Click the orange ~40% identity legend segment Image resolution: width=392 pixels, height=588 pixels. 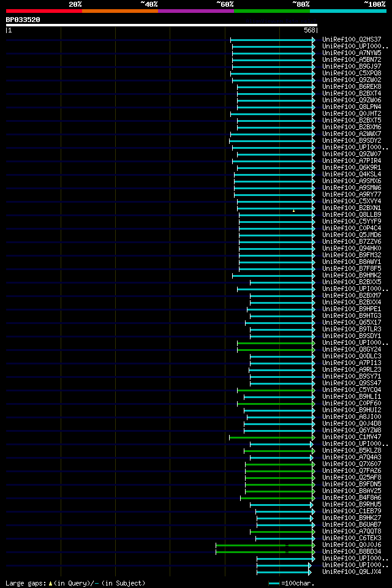coord(120,11)
